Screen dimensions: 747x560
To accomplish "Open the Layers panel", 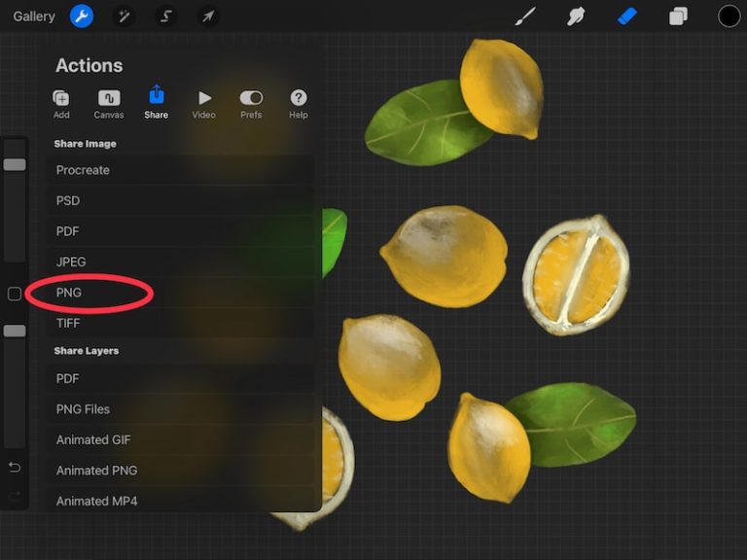I will 678,17.
